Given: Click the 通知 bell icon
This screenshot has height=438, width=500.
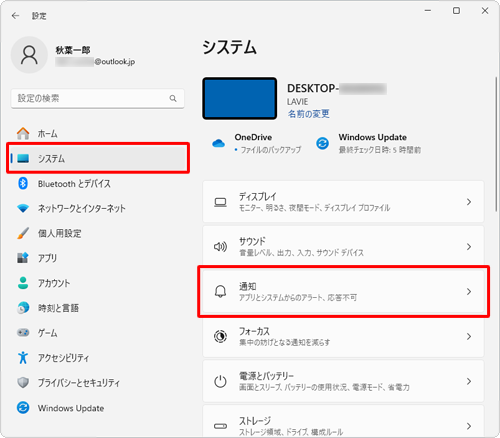Looking at the screenshot, I should click(x=220, y=291).
